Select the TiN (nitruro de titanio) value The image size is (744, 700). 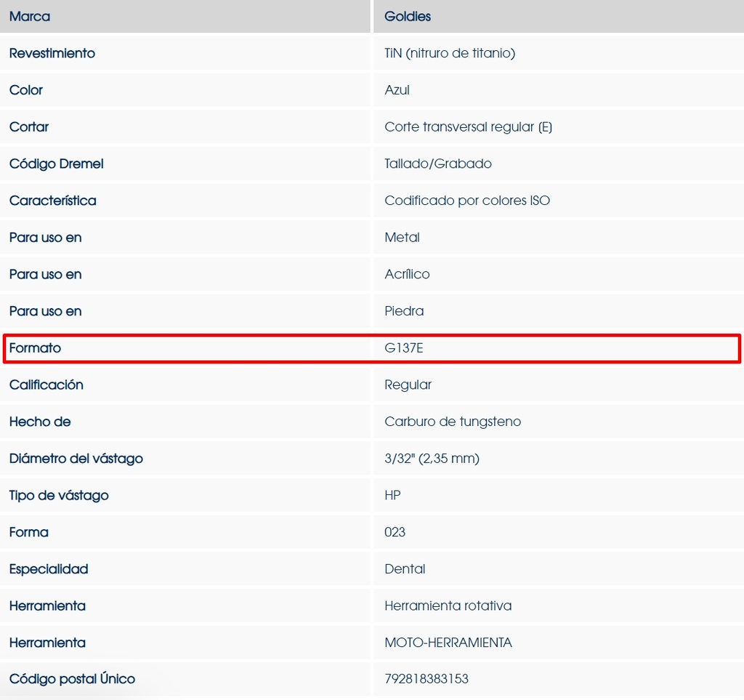450,53
